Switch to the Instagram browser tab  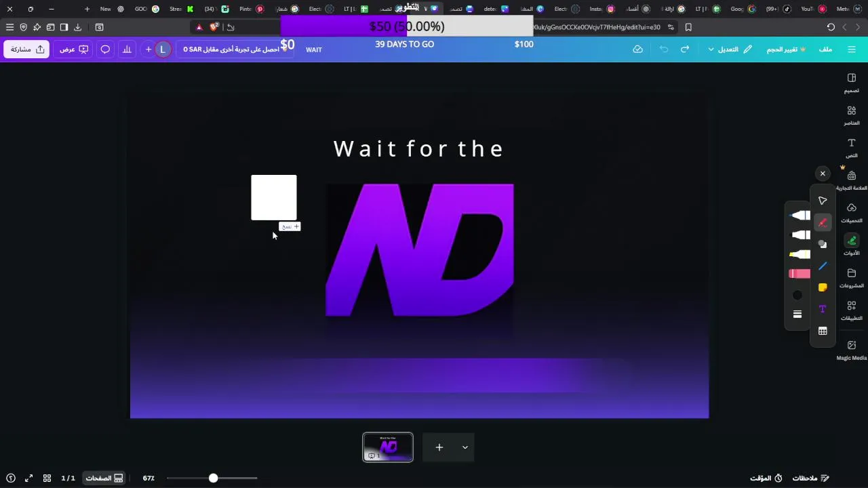point(601,9)
